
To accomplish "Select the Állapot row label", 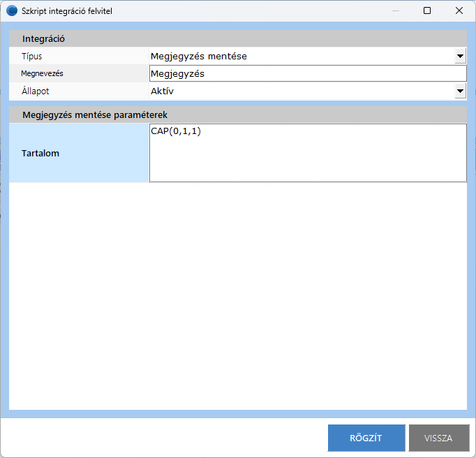I will (36, 91).
